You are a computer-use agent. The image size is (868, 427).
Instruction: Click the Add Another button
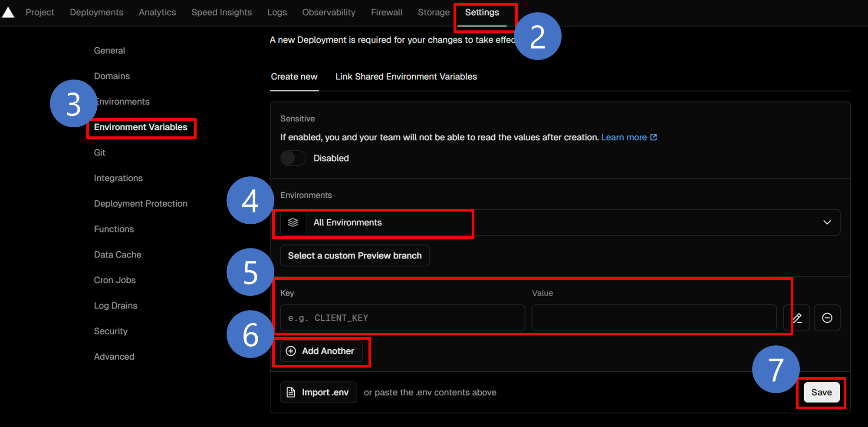[x=321, y=351]
